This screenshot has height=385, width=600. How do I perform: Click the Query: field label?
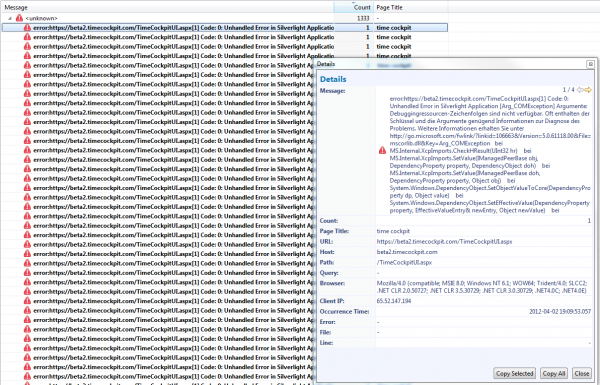pos(329,273)
